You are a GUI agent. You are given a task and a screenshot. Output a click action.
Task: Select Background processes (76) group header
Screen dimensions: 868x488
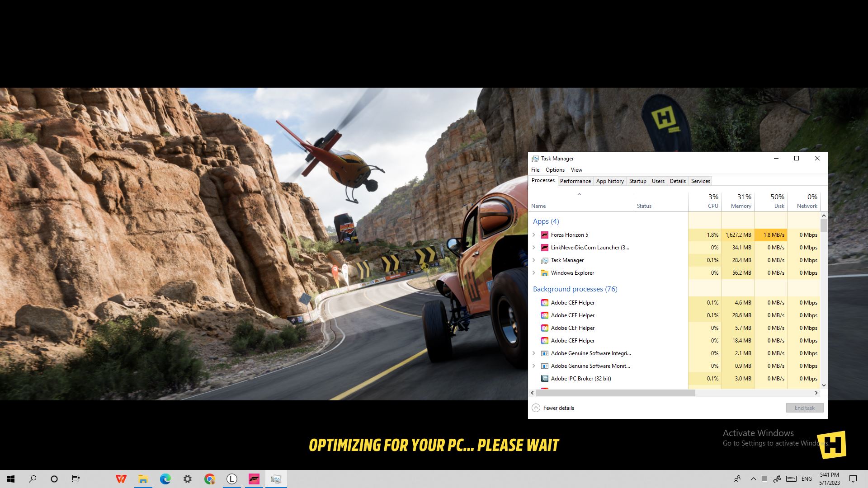click(x=575, y=289)
